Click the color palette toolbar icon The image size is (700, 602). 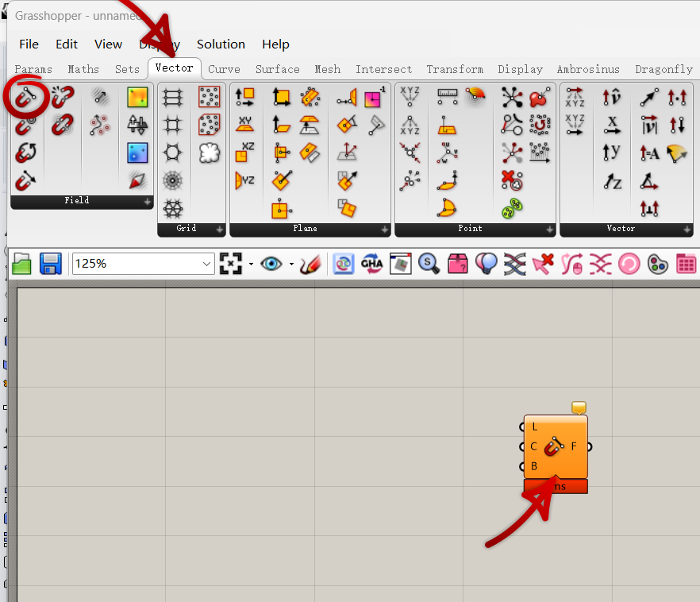click(x=658, y=264)
